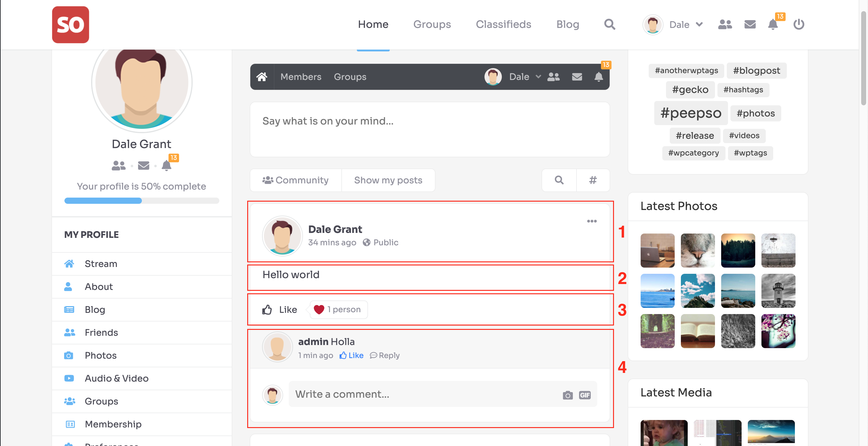Viewport: 868px width, 446px height.
Task: Open the search magnifier in top navigation
Action: point(610,24)
